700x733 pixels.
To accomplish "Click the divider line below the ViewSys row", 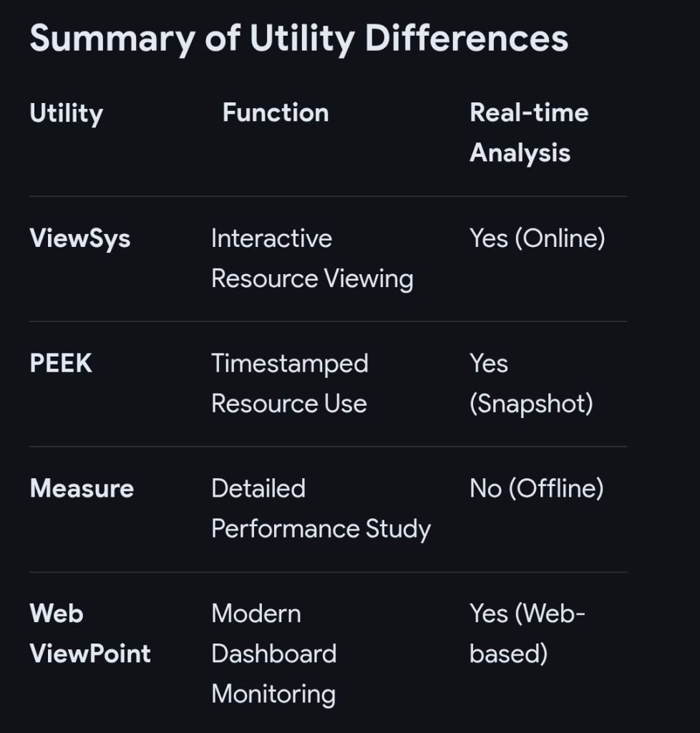I will click(328, 321).
